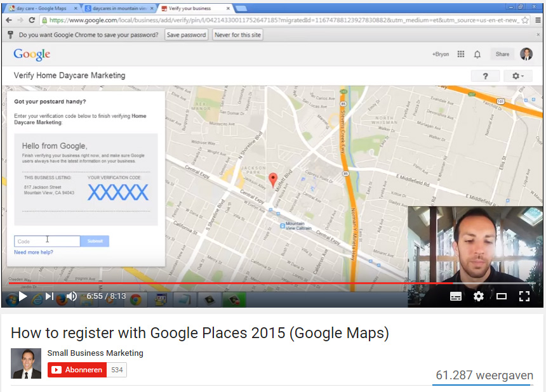Open Small Business Marketing channel name
The image size is (546, 392).
(95, 353)
